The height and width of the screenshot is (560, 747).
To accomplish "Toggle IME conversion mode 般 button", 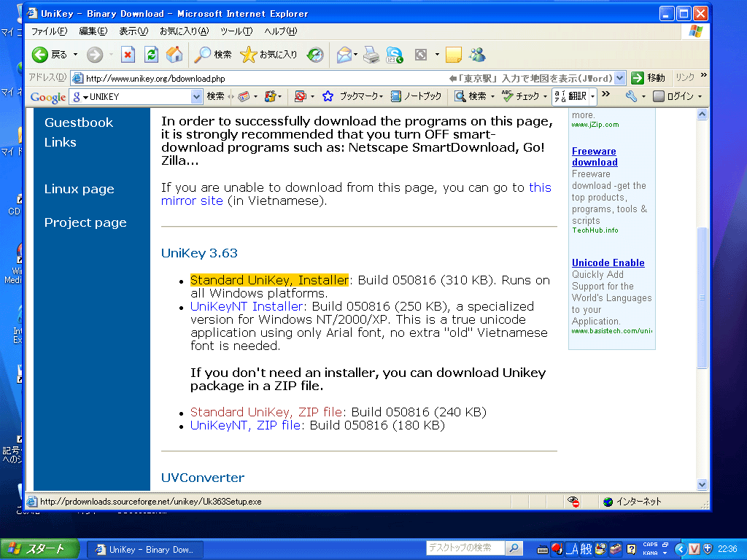I will 586,550.
